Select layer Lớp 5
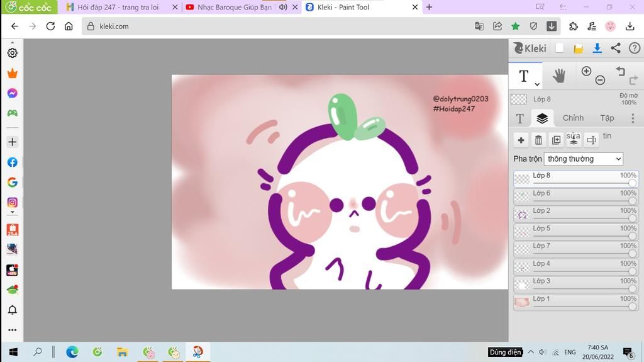 pos(576,232)
